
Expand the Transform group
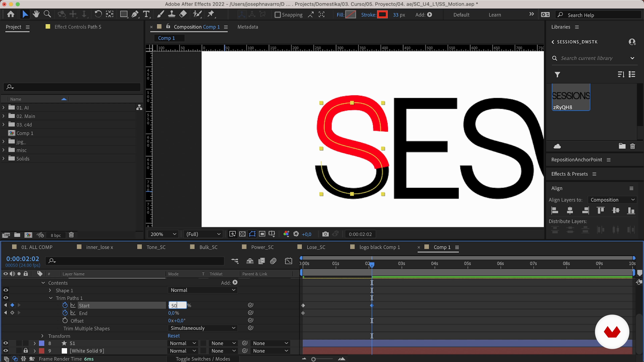click(42, 336)
